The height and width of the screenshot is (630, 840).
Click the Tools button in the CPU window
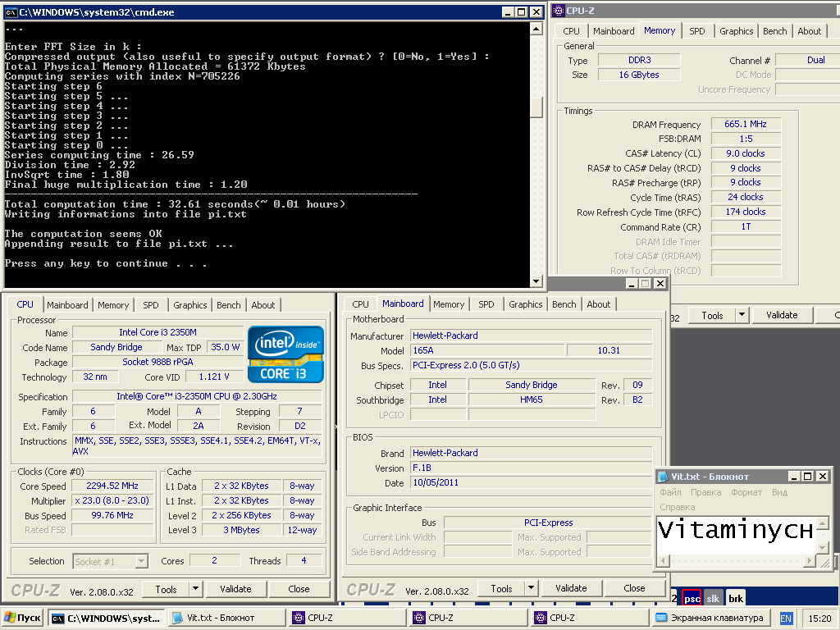click(166, 589)
